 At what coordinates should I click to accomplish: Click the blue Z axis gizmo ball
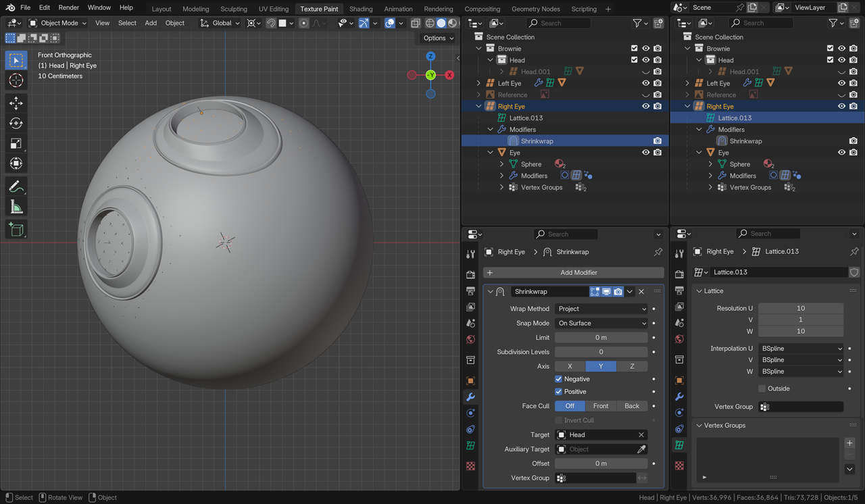pyautogui.click(x=430, y=56)
